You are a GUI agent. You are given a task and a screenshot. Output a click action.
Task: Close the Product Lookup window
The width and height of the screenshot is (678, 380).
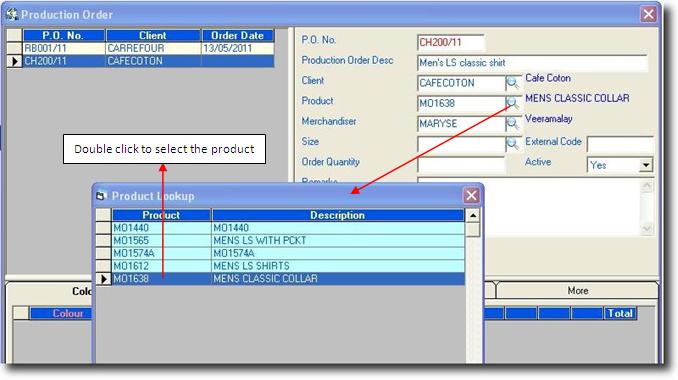click(x=471, y=195)
